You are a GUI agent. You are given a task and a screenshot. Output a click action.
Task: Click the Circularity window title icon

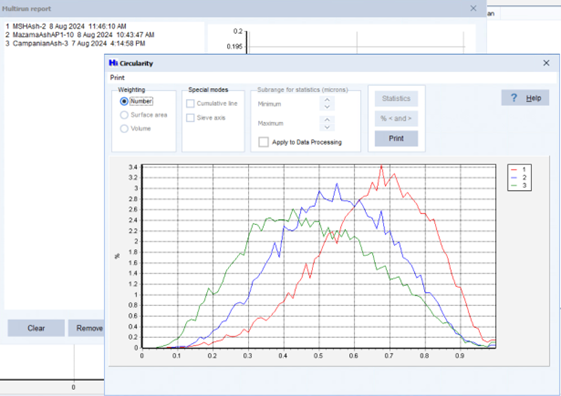113,63
